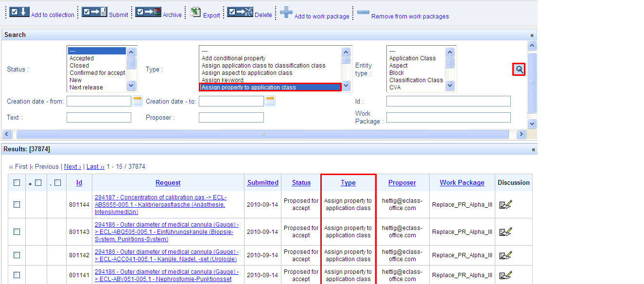Run search with the magnifier icon

click(520, 70)
